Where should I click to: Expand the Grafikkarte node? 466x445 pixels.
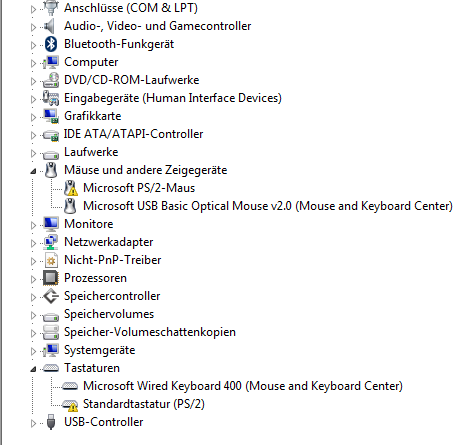pos(33,117)
